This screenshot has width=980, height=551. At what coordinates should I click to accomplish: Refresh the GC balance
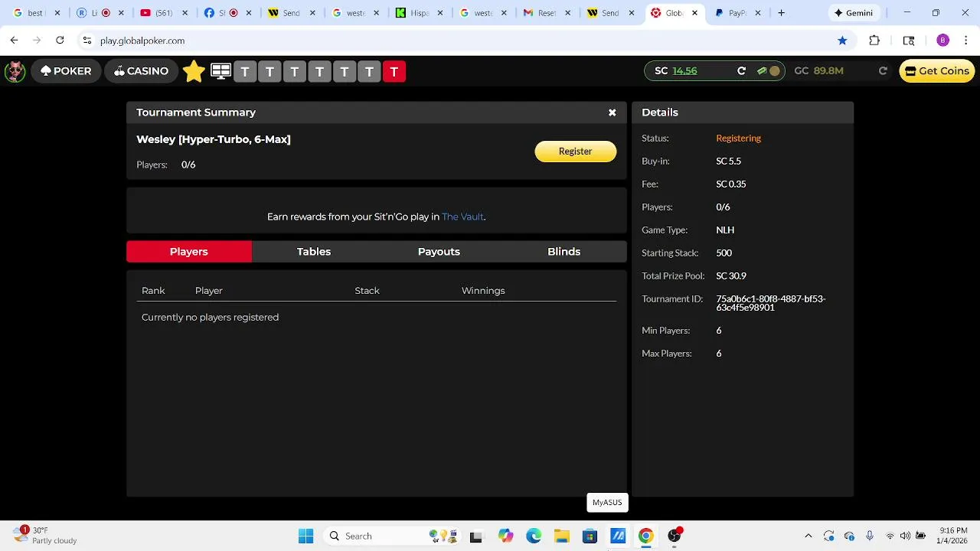coord(883,71)
